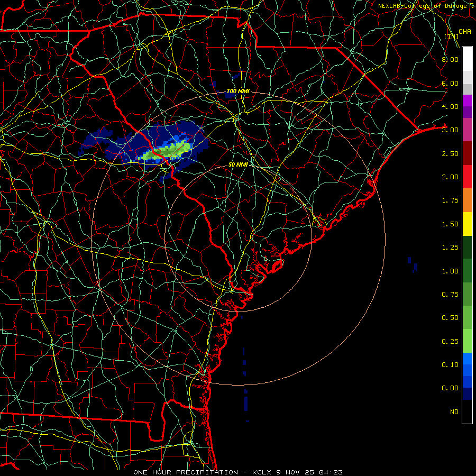Select the bright red 2.00 color swatch
476x476 pixels.
(467, 177)
